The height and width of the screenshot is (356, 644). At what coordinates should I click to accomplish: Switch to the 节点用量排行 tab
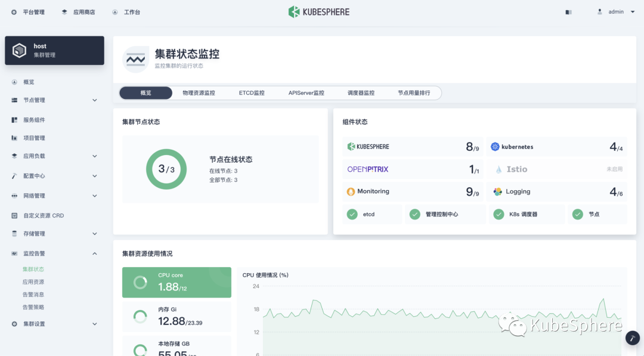pos(414,93)
